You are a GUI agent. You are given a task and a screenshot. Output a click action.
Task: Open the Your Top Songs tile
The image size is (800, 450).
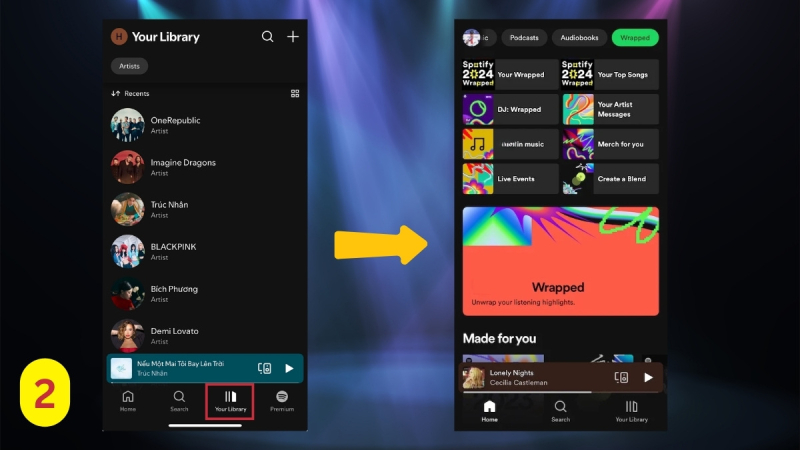pos(610,74)
